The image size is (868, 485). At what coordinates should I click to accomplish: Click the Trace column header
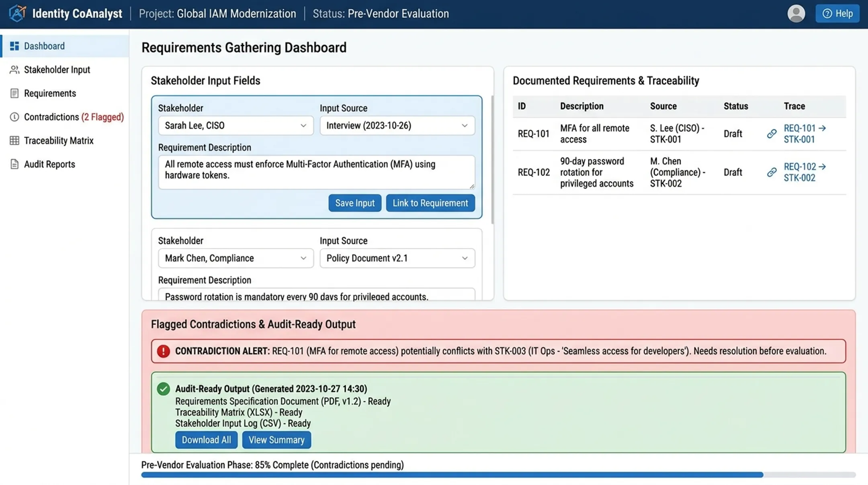794,106
